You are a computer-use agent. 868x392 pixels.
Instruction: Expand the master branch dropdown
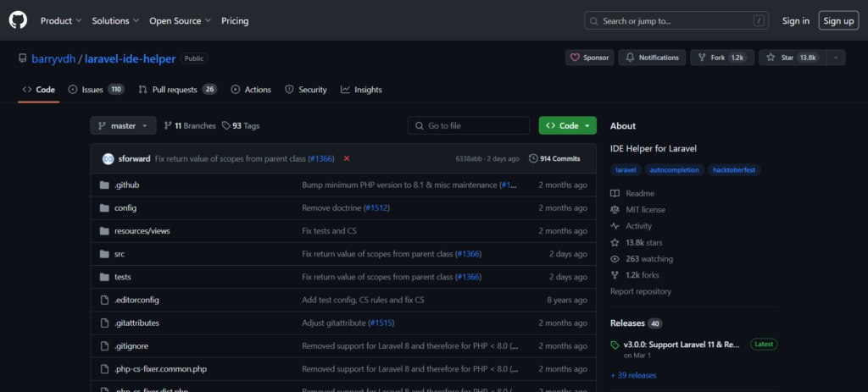[x=123, y=125]
